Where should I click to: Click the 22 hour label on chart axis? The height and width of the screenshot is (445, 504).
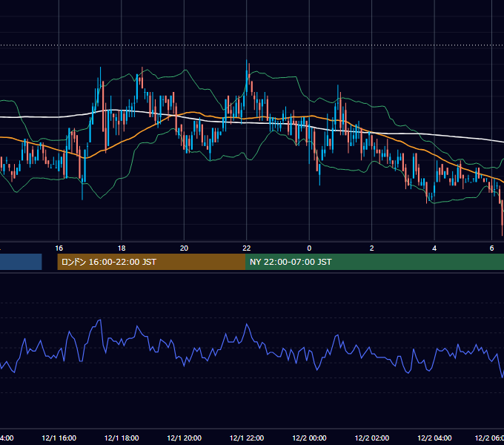tap(247, 248)
